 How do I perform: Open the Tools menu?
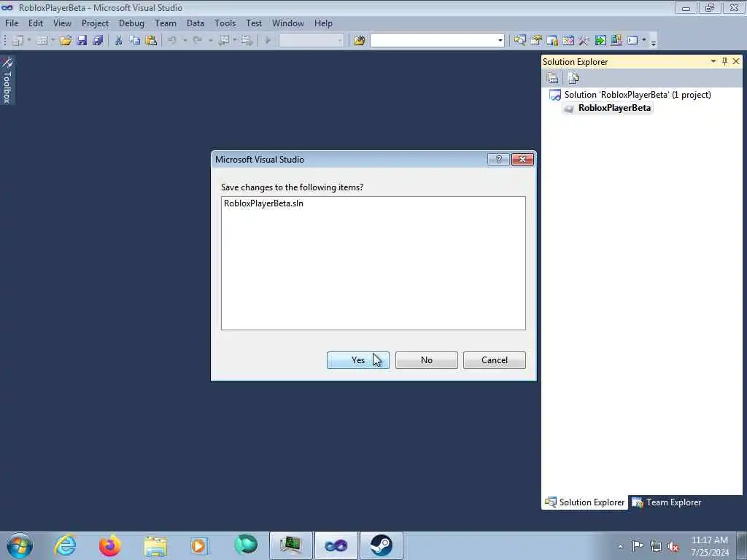click(225, 23)
